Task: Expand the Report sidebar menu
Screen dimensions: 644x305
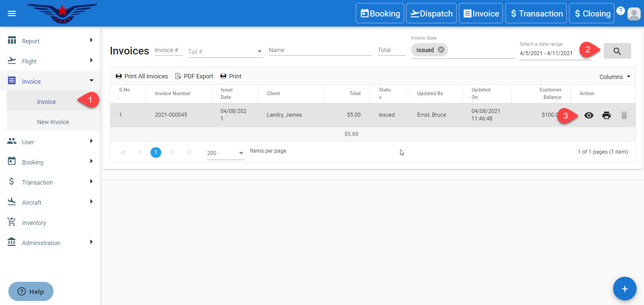Action: (50, 41)
